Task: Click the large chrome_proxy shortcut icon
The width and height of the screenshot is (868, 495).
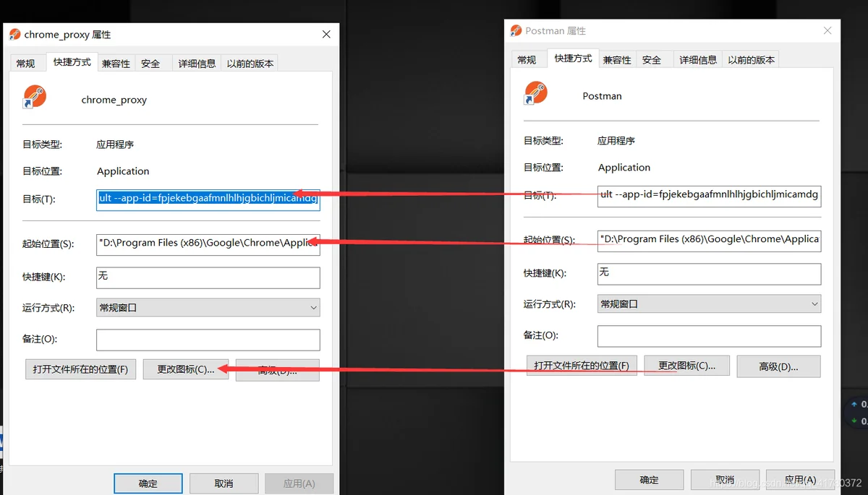Action: (34, 97)
